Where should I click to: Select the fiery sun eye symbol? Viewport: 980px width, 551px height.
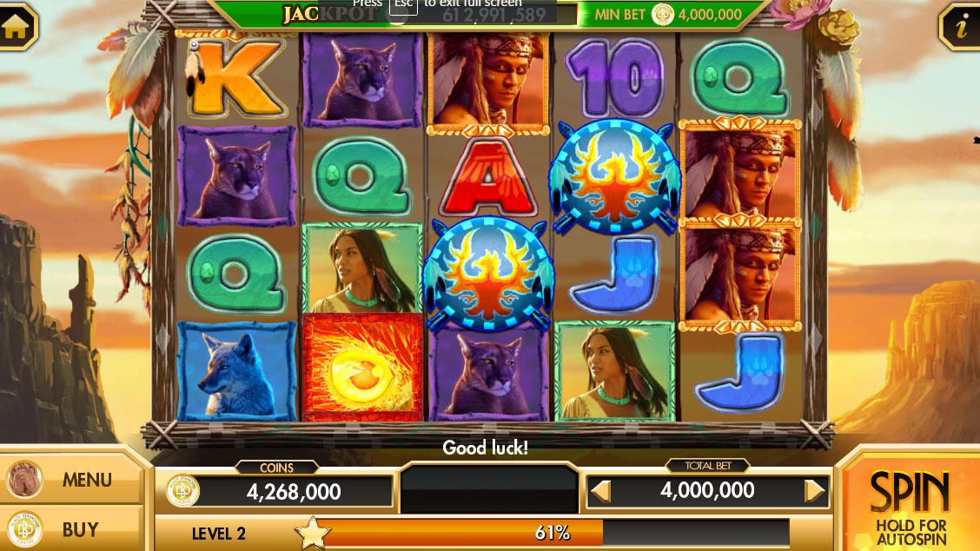(362, 368)
